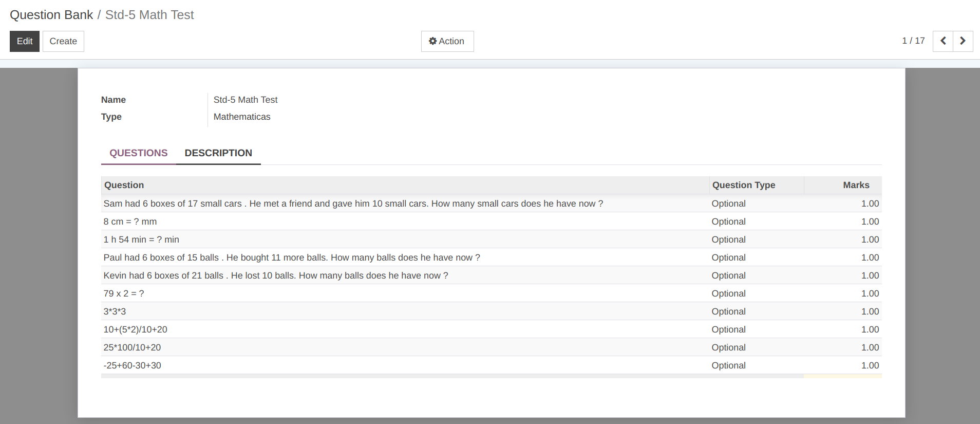
Task: Open the '79 x 2 = ?' question
Action: [x=492, y=293]
